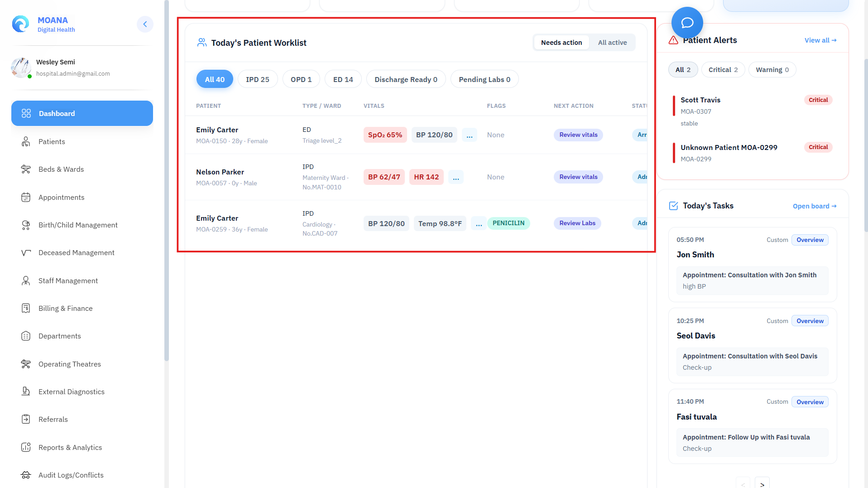The image size is (868, 488).
Task: Expand more vitals for Nelson Parker
Action: click(x=456, y=177)
